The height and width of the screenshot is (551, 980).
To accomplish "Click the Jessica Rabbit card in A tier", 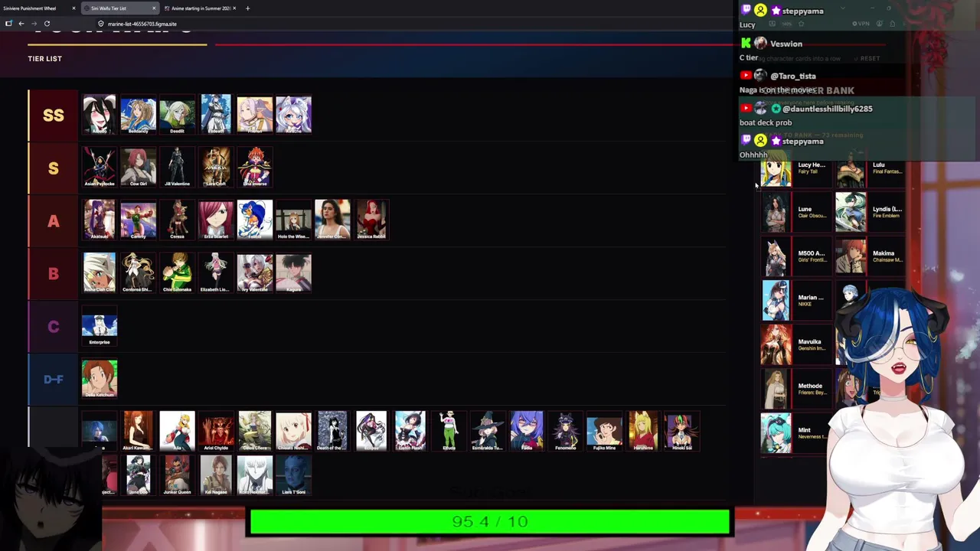I will [x=371, y=220].
